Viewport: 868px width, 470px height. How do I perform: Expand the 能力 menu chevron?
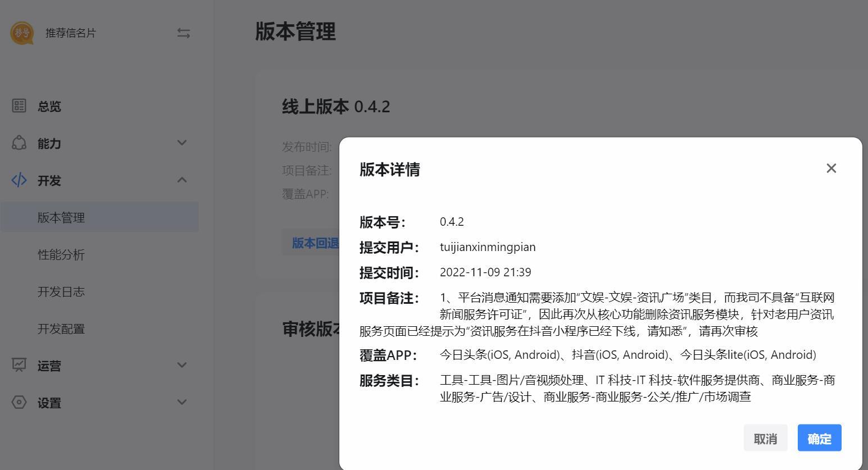coord(181,143)
